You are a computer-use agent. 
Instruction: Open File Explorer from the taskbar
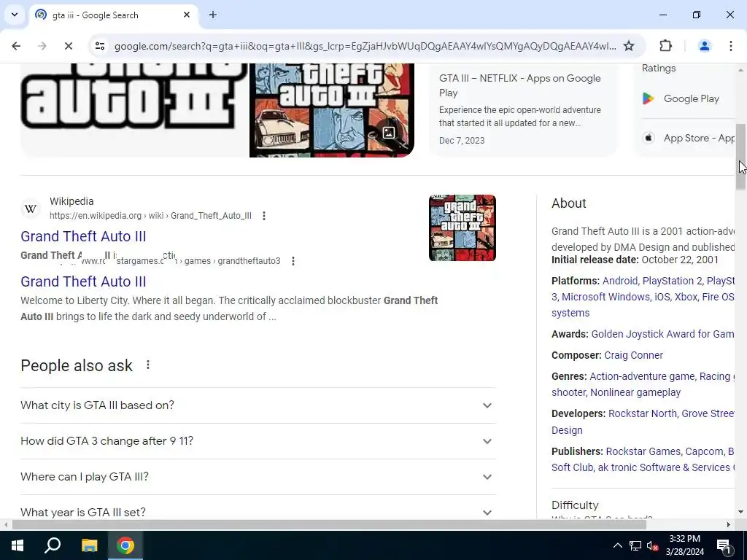coord(89,545)
